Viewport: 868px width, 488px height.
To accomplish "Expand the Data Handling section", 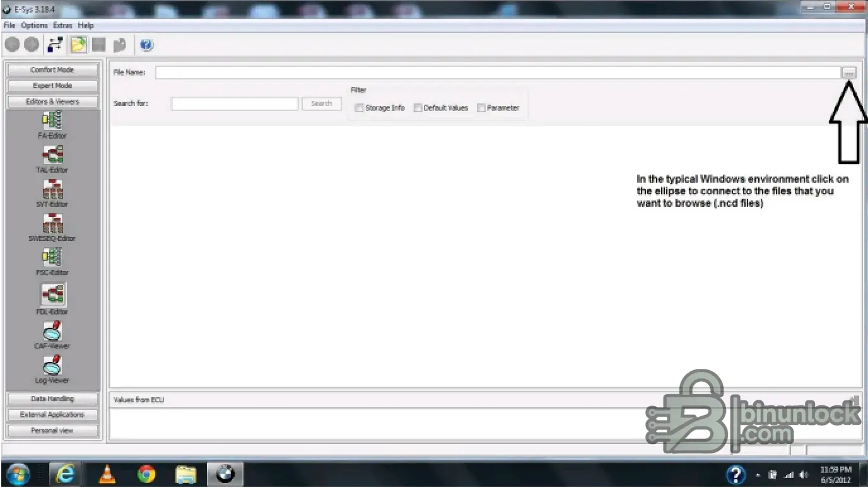I will point(52,399).
